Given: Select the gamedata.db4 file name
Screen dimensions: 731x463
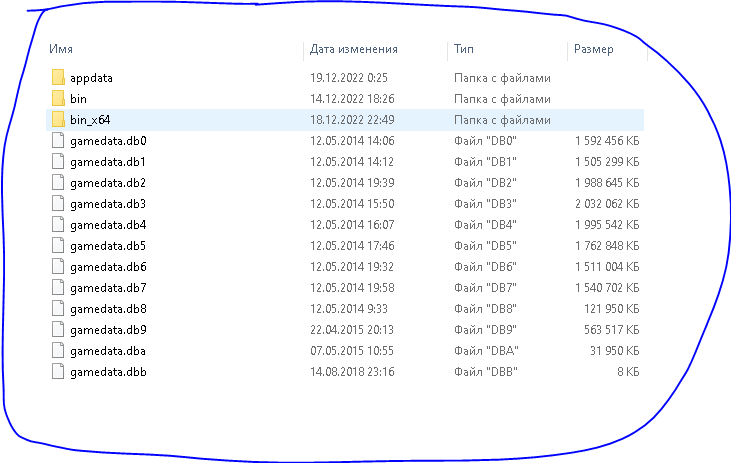Looking at the screenshot, I should pyautogui.click(x=108, y=225).
